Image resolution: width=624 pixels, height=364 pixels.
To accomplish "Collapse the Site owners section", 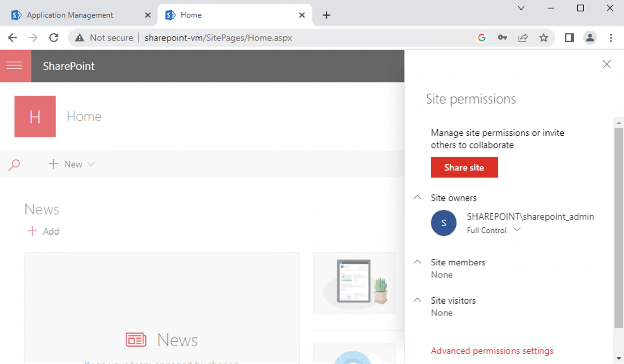I will click(417, 197).
